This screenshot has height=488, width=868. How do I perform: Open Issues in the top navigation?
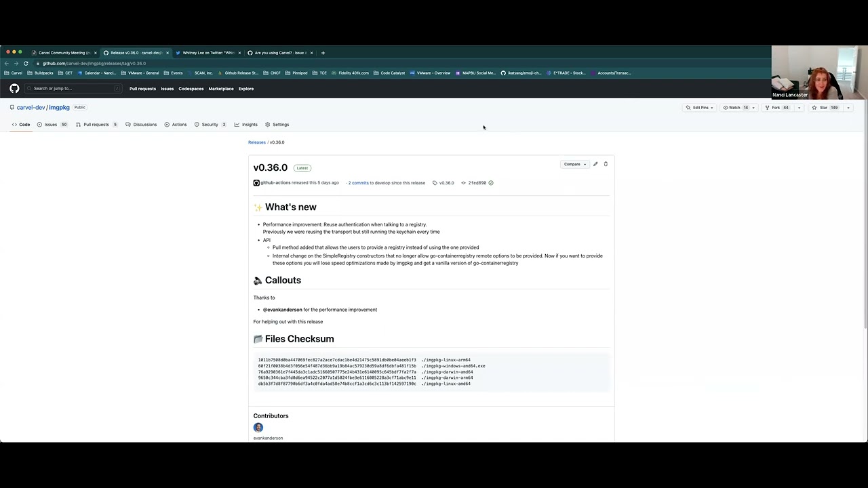[x=167, y=89]
